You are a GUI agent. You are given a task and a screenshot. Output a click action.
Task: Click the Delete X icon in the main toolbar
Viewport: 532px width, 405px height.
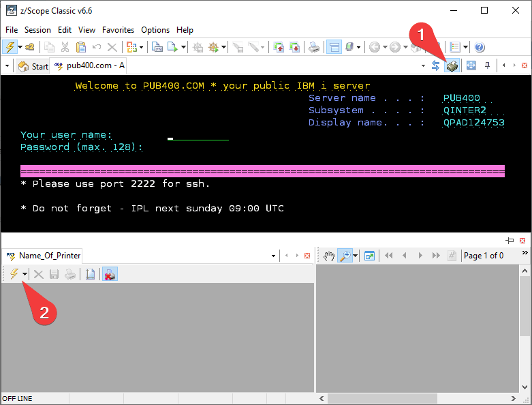tap(112, 47)
